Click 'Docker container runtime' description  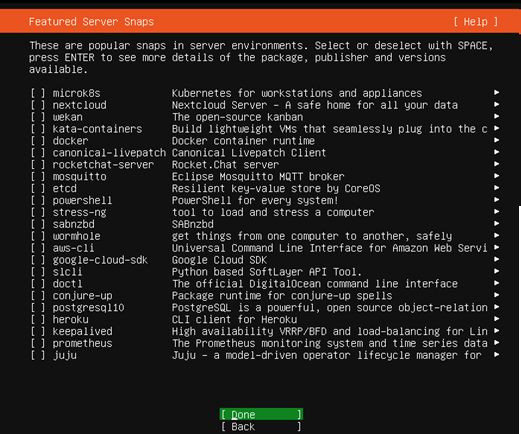pyautogui.click(x=243, y=141)
